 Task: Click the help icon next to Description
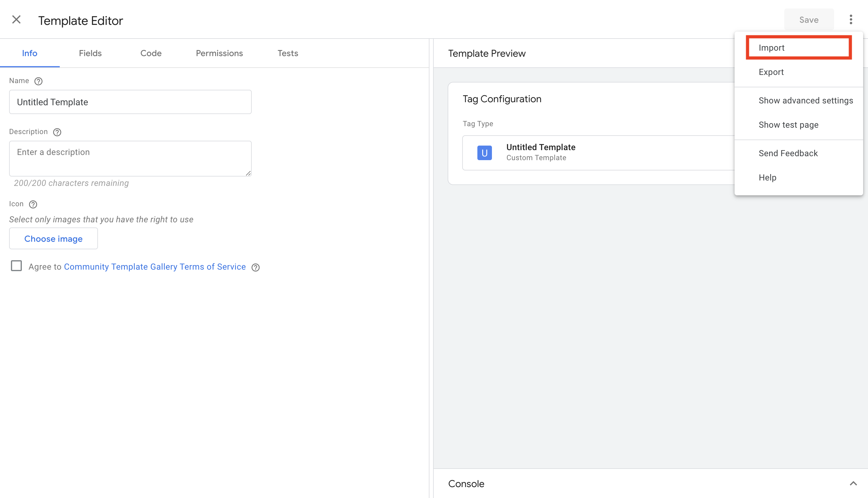coord(57,132)
